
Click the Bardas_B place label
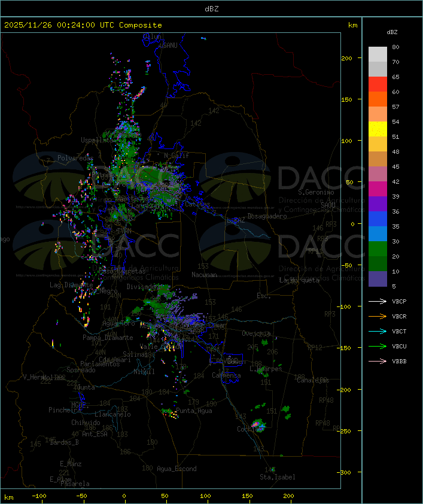(x=64, y=442)
